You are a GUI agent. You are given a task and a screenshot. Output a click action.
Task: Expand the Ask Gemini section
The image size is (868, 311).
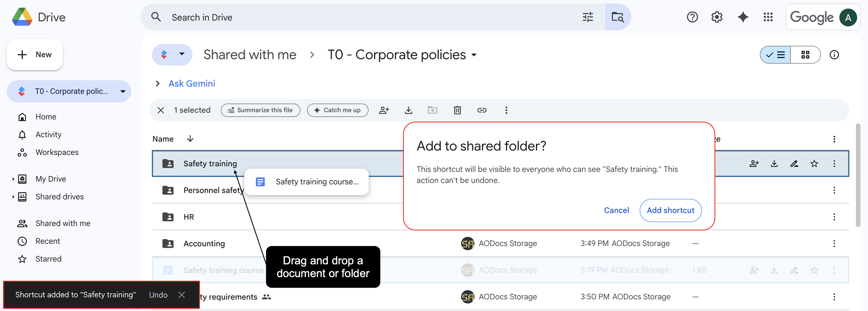point(158,84)
